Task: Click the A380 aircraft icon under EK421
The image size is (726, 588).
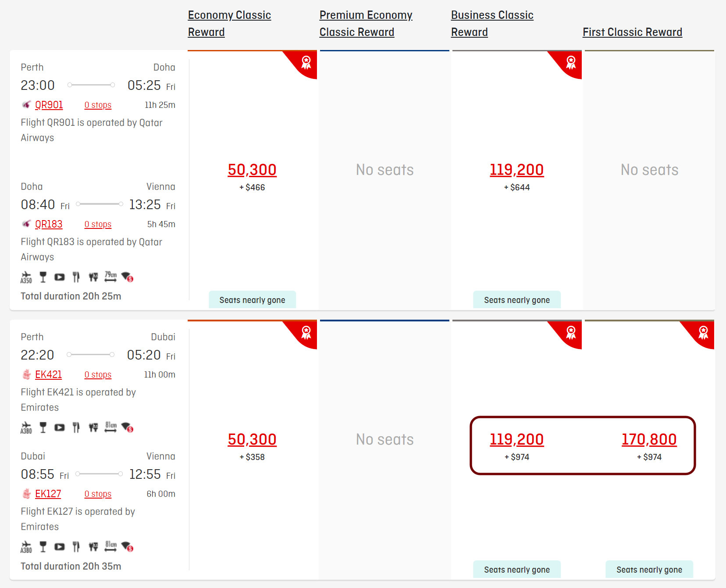Action: (26, 428)
